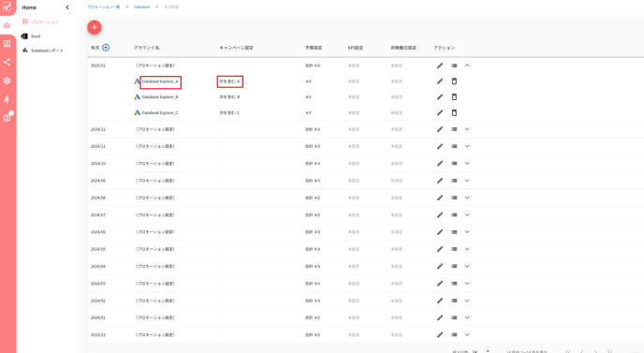Expand the 2024/09 row
644x353 pixels.
(x=467, y=181)
